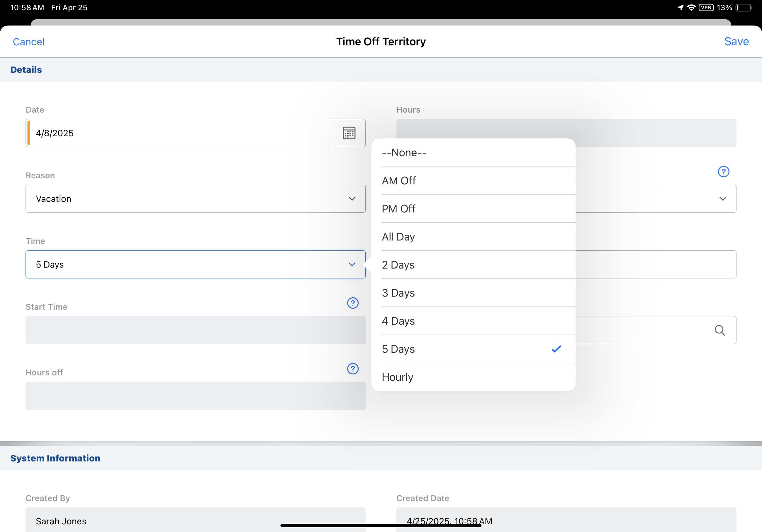
Task: Tap the Hours off help icon
Action: 353,368
